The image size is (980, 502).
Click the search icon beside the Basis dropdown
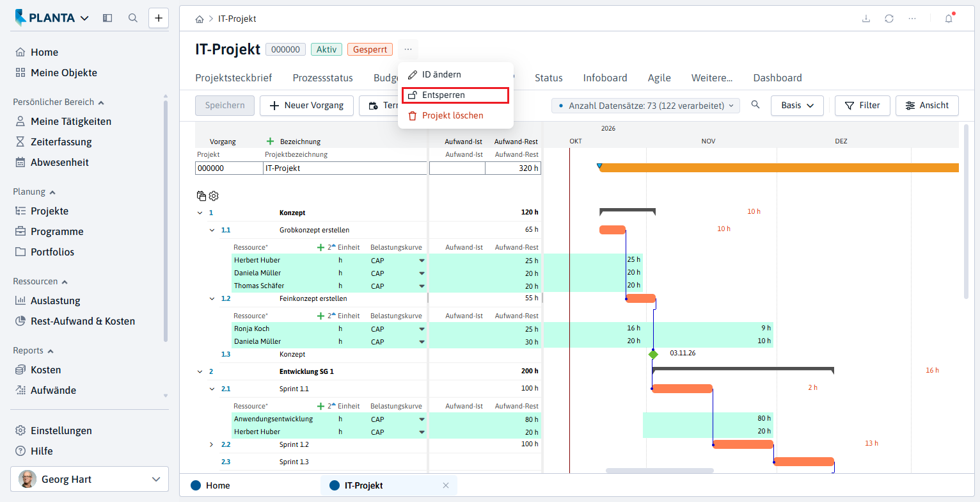click(x=755, y=105)
